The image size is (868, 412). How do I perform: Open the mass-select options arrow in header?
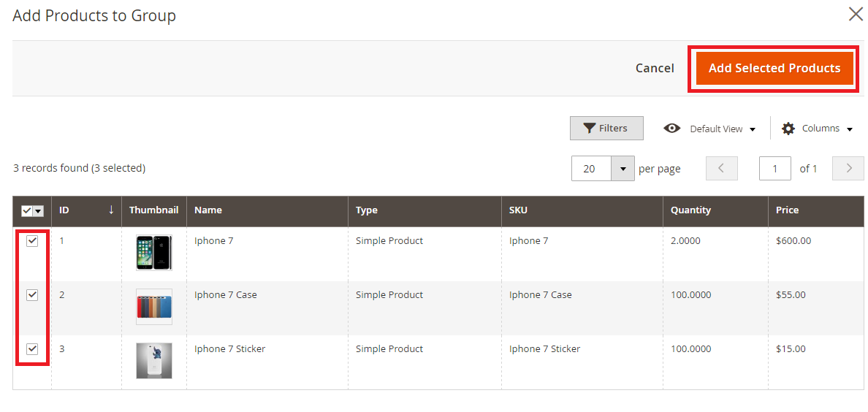tap(38, 211)
